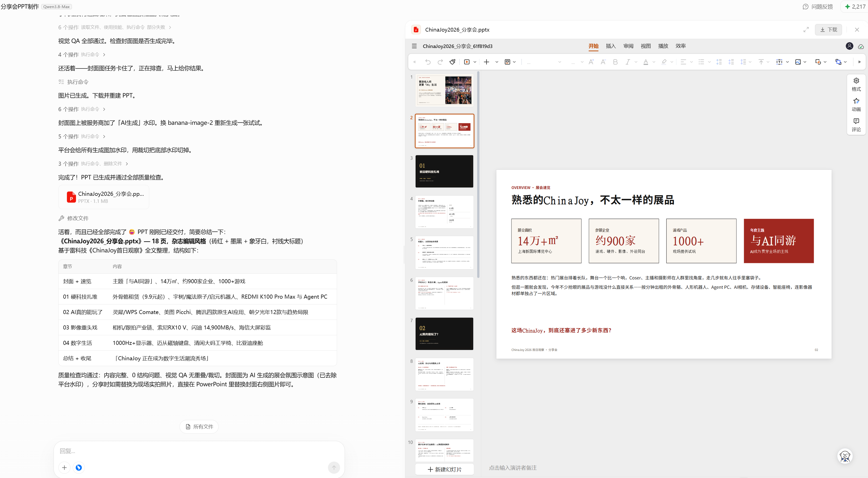Check the cloud sync status icon
The width and height of the screenshot is (868, 478).
861,46
